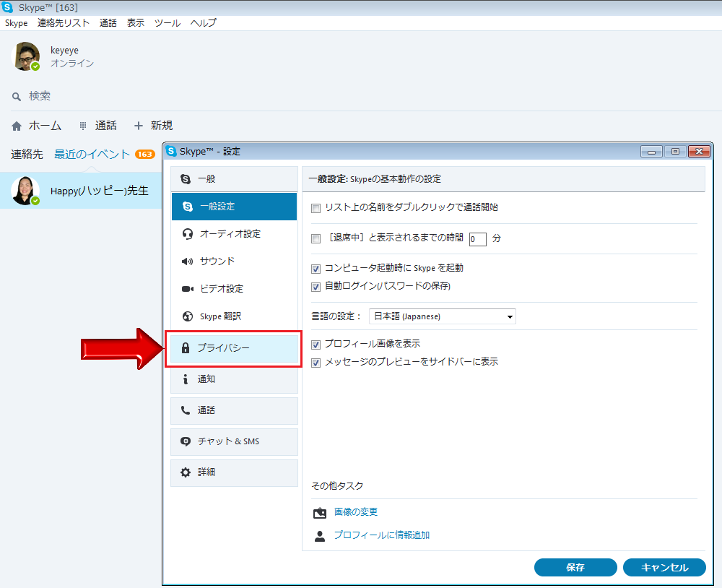The width and height of the screenshot is (722, 588).
Task: Select 一般設定 in settings sidebar
Action: (x=235, y=207)
